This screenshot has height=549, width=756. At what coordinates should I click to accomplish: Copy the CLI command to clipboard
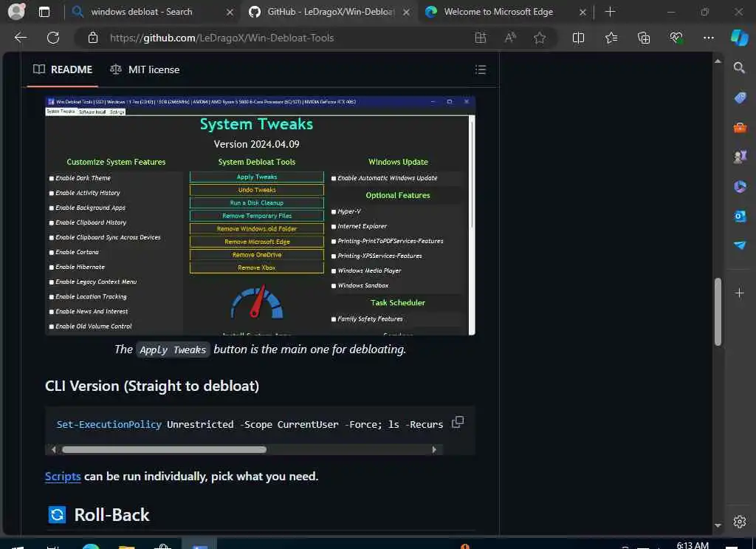[x=458, y=422]
